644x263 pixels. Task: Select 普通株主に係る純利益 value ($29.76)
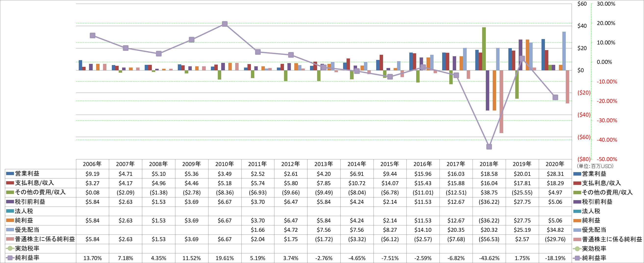click(555, 239)
